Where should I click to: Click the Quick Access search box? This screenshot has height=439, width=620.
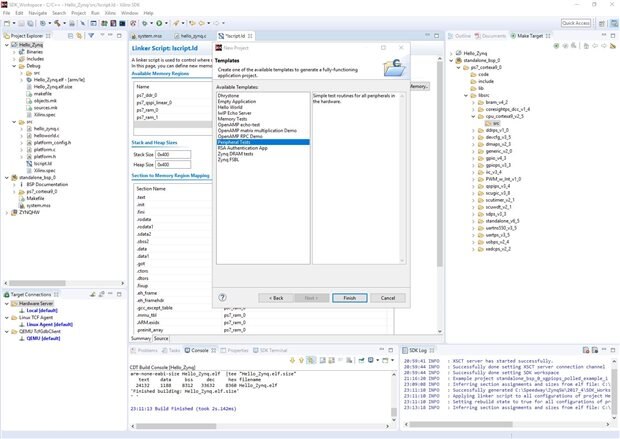(575, 22)
